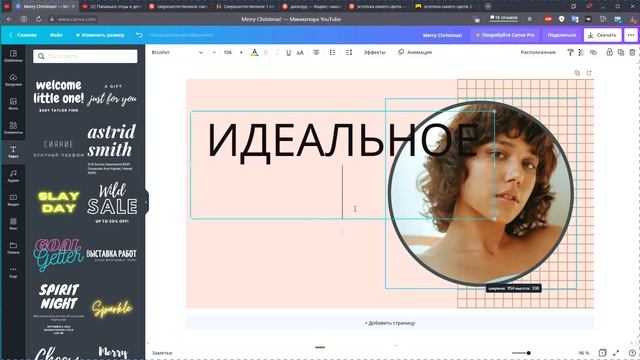Click the font size value field
Screen dimensions: 640x360
(228, 52)
